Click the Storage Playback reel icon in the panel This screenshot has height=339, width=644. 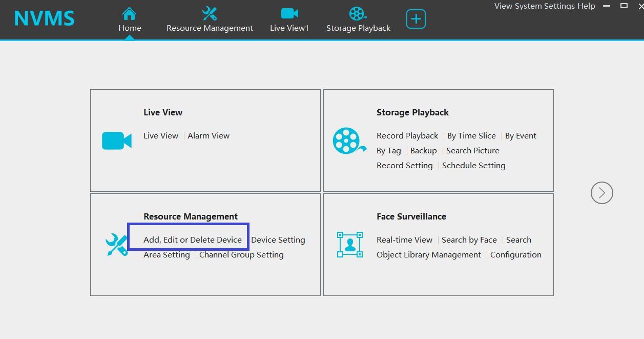point(349,141)
